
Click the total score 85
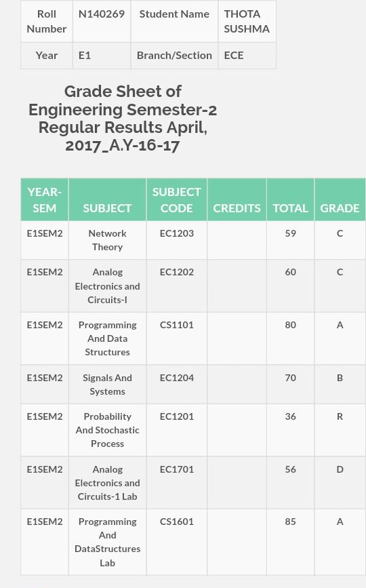click(290, 522)
